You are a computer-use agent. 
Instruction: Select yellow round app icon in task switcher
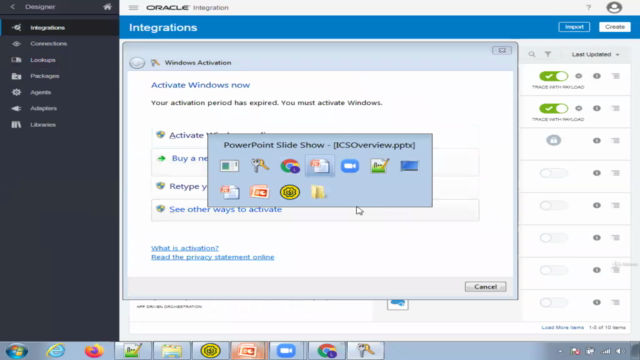pos(290,192)
